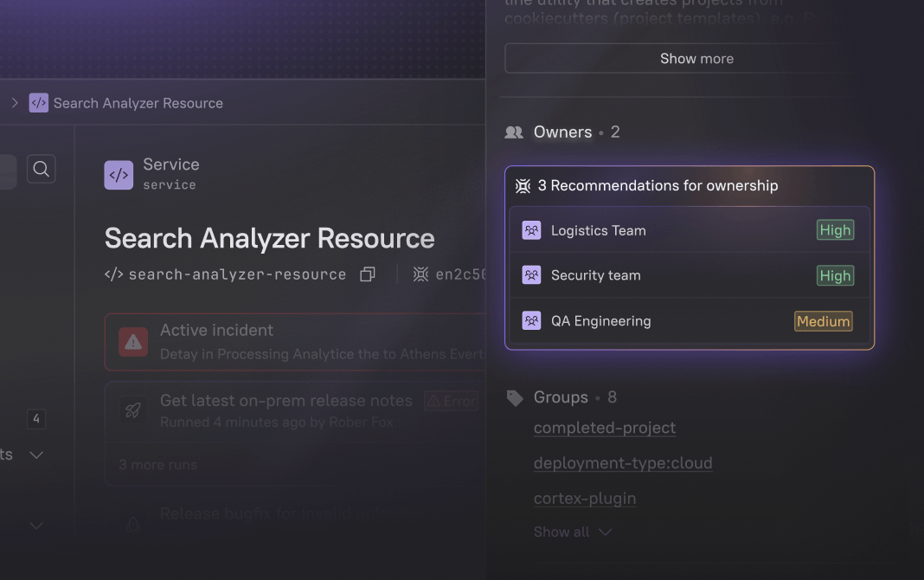The width and height of the screenshot is (924, 580).
Task: Click the Security team group icon
Action: [x=531, y=275]
